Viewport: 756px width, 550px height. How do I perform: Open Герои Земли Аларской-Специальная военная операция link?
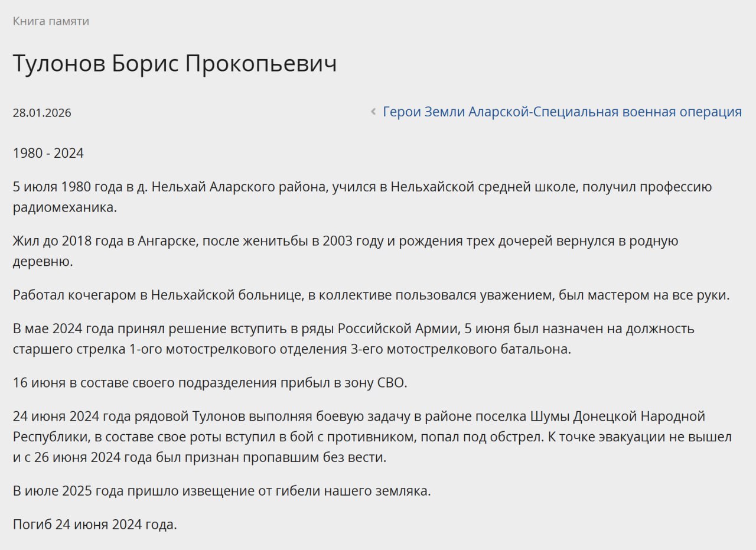point(562,112)
